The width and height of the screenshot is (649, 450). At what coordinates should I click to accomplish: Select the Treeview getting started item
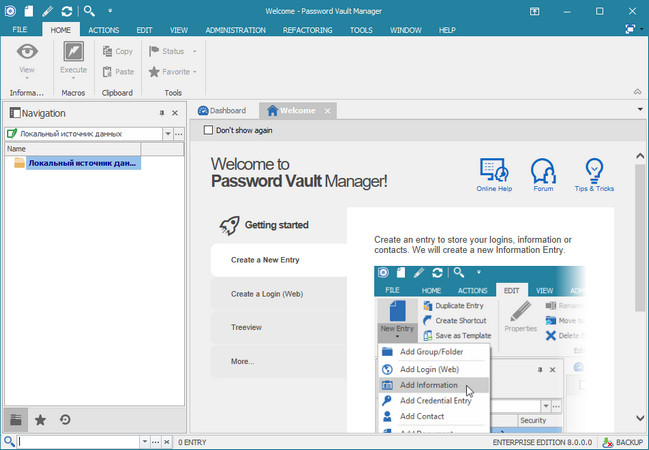pos(247,327)
